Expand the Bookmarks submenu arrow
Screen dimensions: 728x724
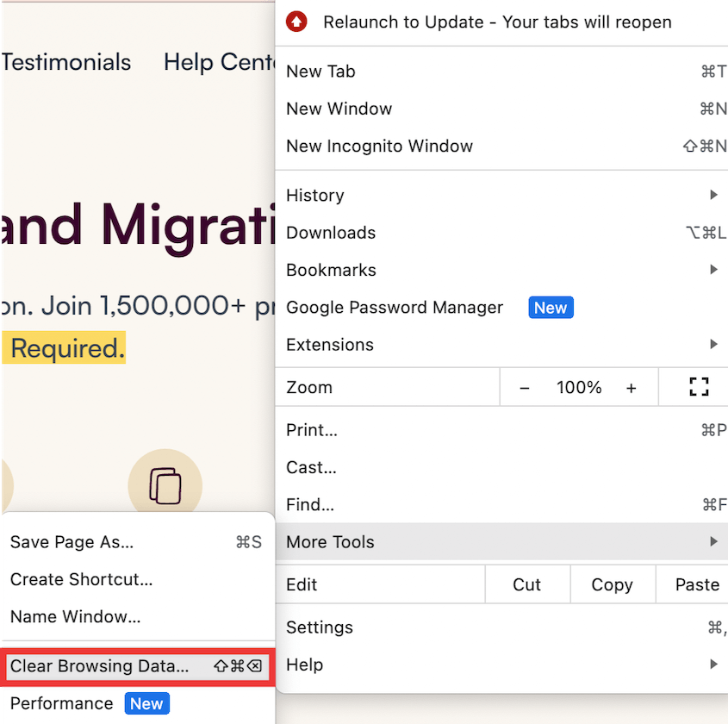(x=714, y=270)
